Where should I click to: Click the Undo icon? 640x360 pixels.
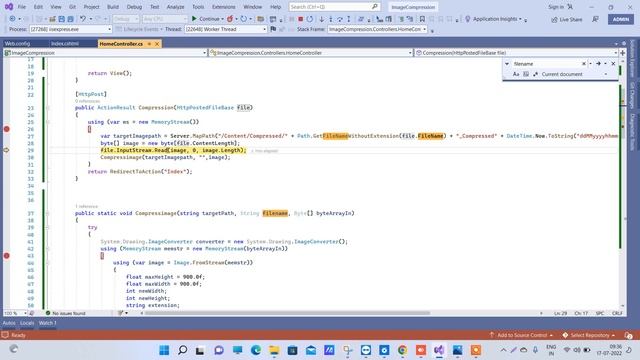point(83,19)
